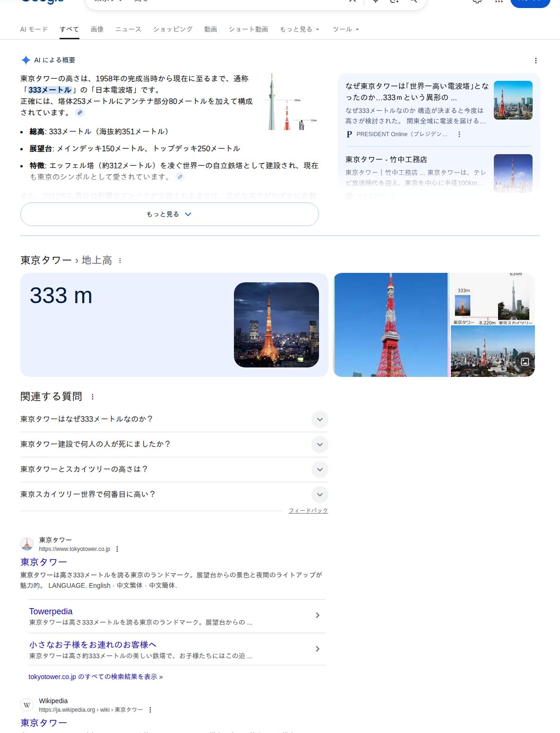This screenshot has width=560, height=733.
Task: Open the Towerpedia sitelink
Action: [51, 611]
